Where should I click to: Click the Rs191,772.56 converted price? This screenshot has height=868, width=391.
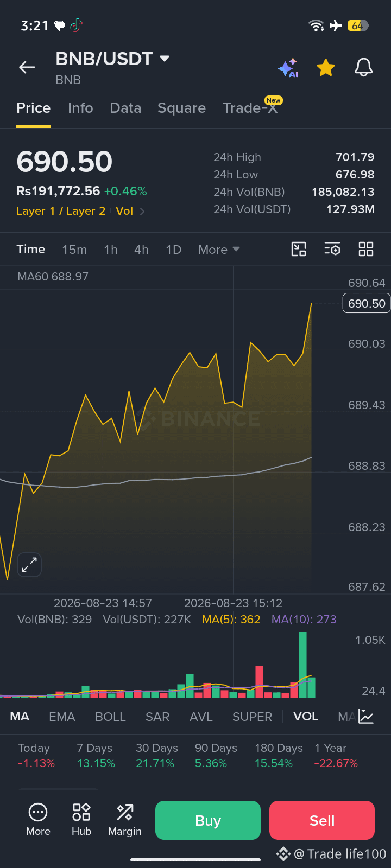coord(58,191)
